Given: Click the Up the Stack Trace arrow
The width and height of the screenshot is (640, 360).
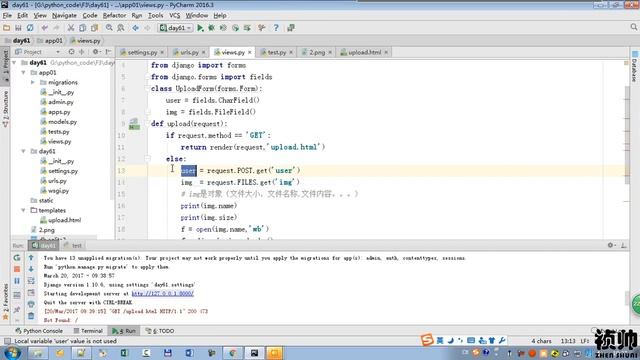Looking at the screenshot, I should (31, 258).
